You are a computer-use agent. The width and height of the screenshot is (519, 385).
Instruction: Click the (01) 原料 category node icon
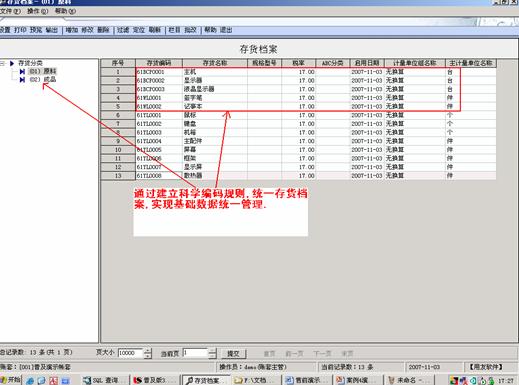point(22,71)
